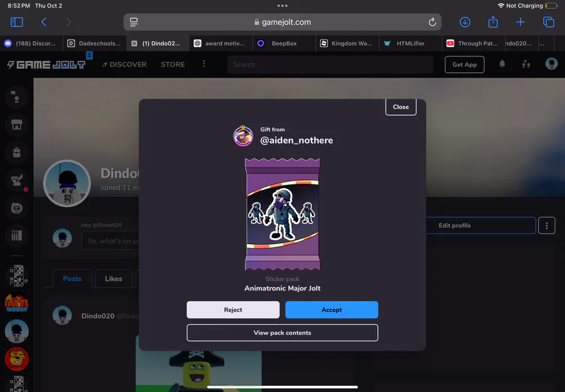This screenshot has width=565, height=392.
Task: Open Safari downloads
Action: click(465, 22)
